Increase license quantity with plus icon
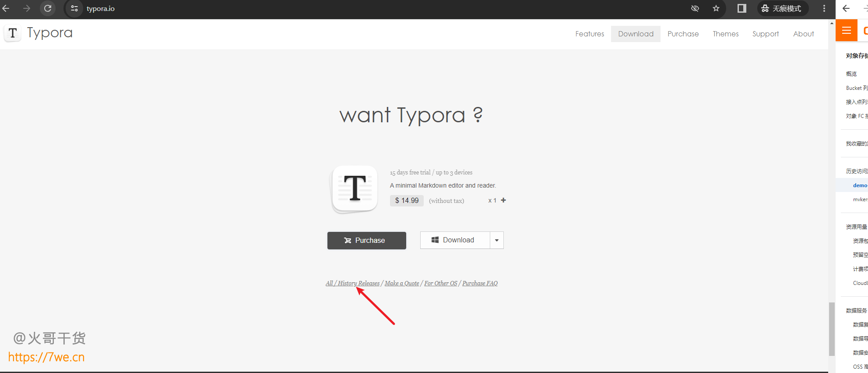Screen dimensions: 868x373 503,200
